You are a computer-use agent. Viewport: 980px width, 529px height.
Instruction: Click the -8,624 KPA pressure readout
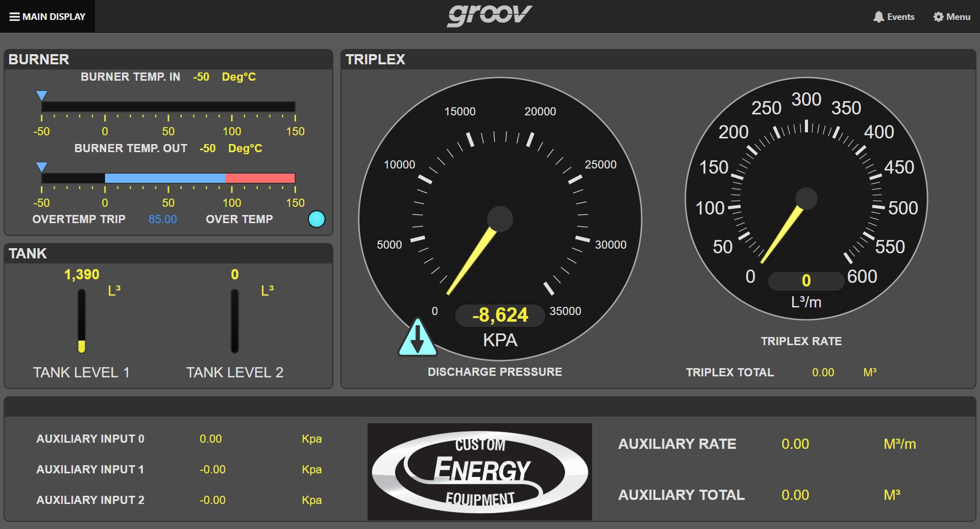point(500,315)
